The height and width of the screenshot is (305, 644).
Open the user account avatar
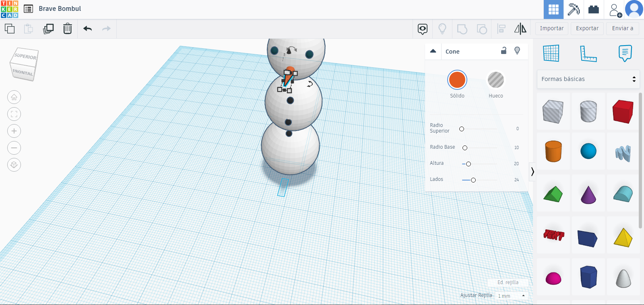[634, 9]
